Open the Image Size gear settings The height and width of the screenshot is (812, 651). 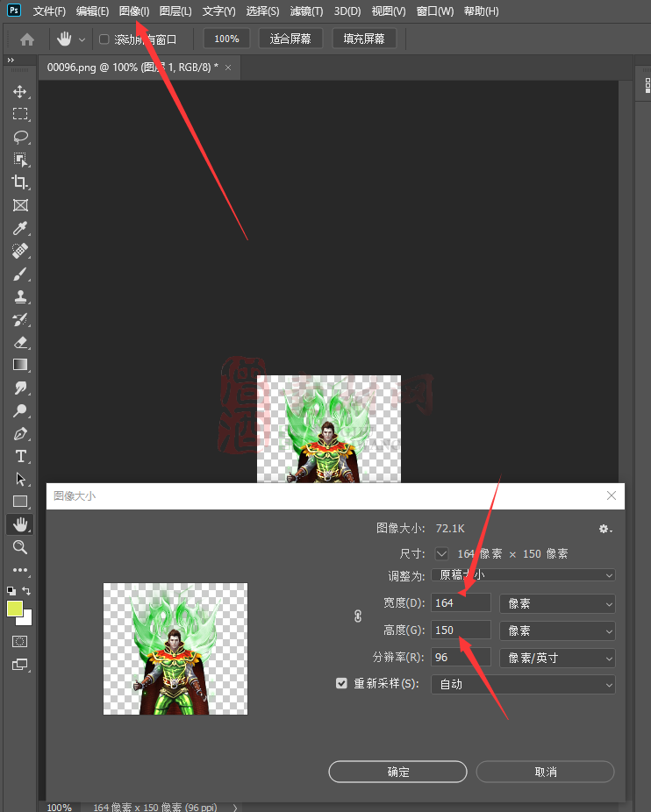(604, 529)
